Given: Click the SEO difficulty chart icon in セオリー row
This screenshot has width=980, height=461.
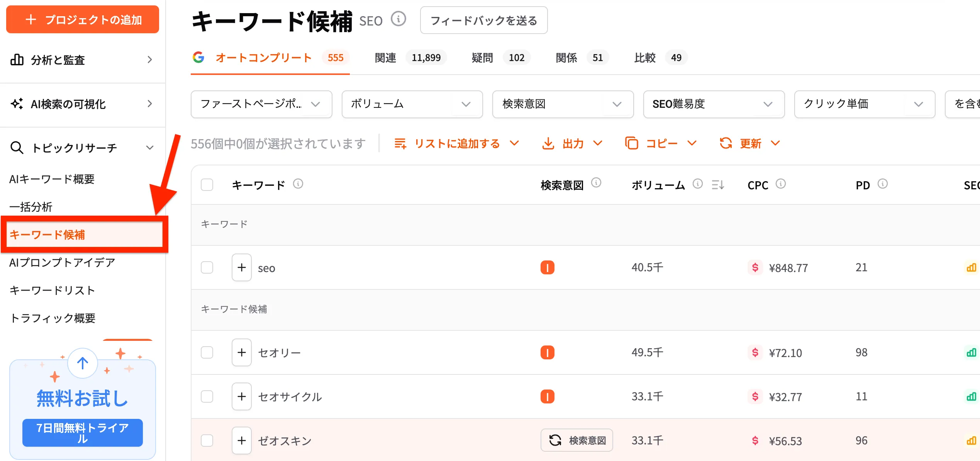Looking at the screenshot, I should 972,352.
